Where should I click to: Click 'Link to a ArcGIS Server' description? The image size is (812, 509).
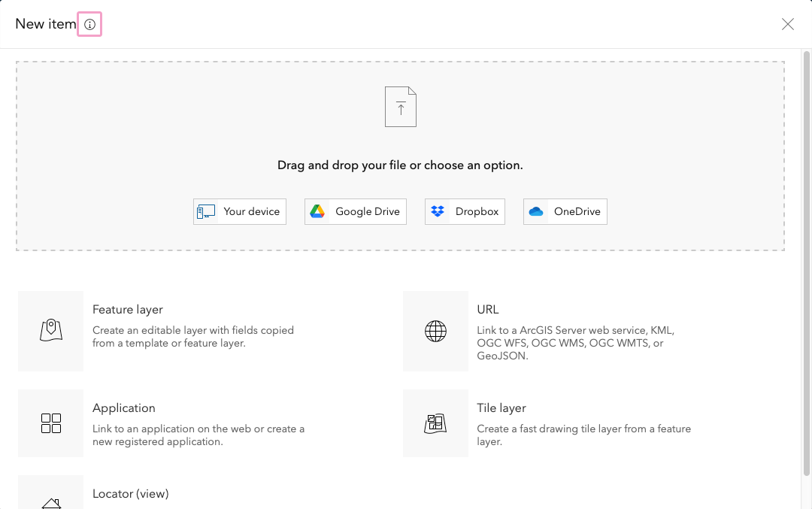(575, 343)
